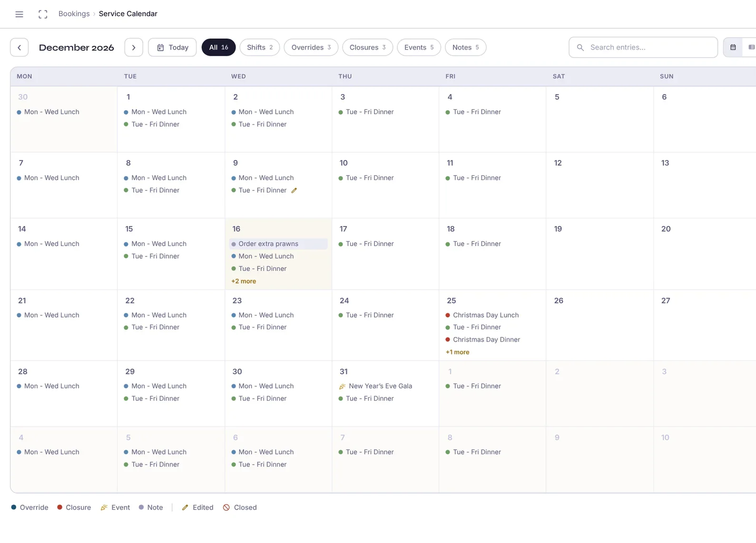Click Service Calendar breadcrumb title
The height and width of the screenshot is (543, 756).
point(128,14)
